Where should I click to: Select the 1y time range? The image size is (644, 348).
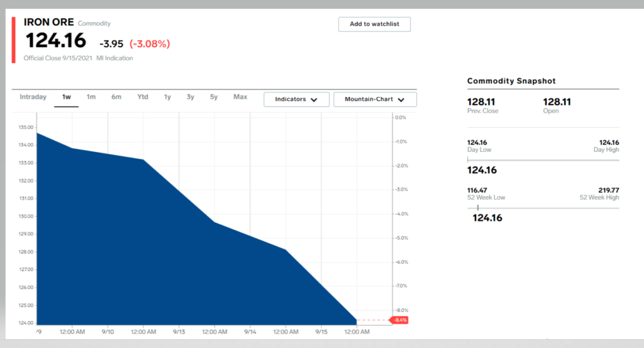[x=167, y=97]
